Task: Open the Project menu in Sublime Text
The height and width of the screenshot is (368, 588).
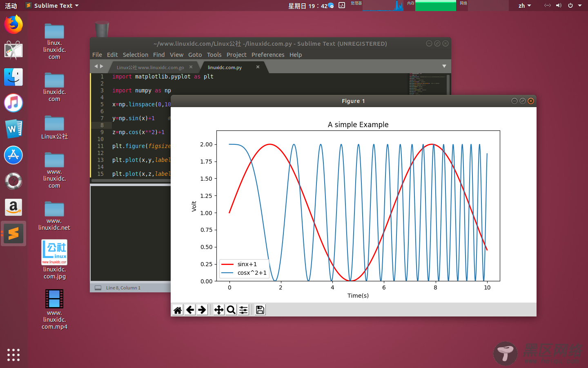Action: 236,55
